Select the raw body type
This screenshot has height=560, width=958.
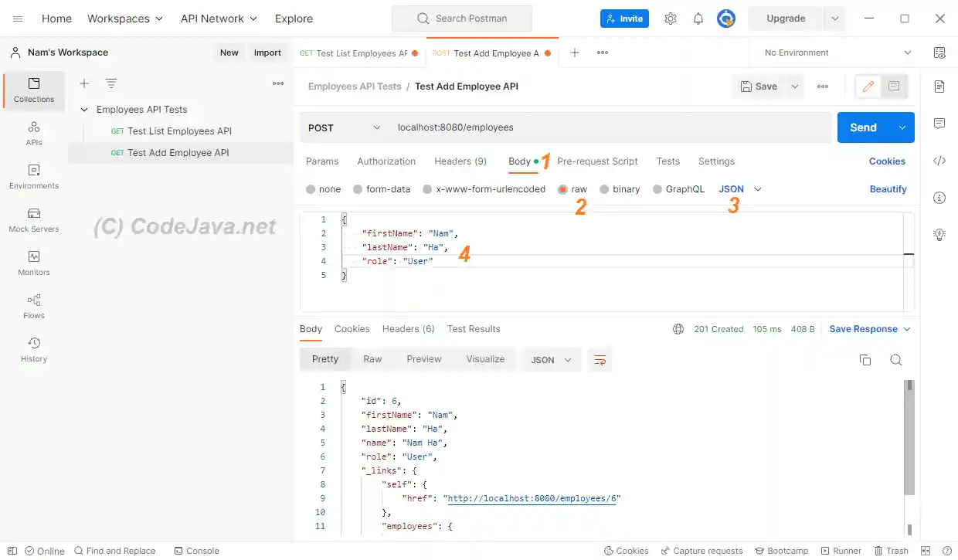pyautogui.click(x=579, y=188)
